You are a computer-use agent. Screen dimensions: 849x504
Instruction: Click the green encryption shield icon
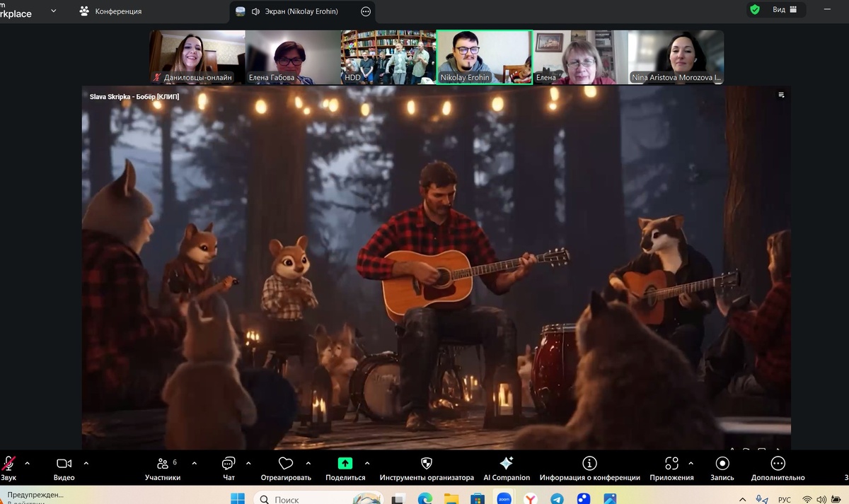[755, 10]
